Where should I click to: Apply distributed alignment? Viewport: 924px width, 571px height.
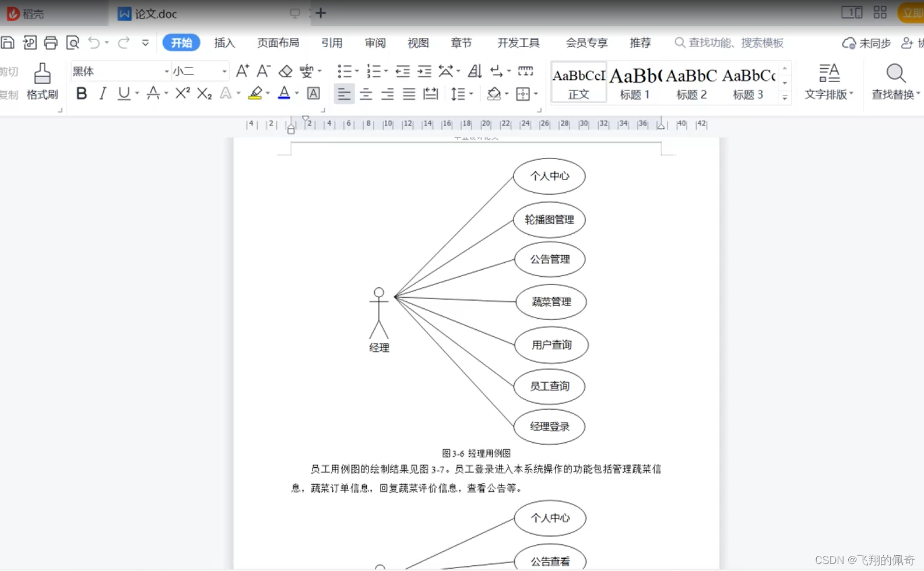coord(430,93)
